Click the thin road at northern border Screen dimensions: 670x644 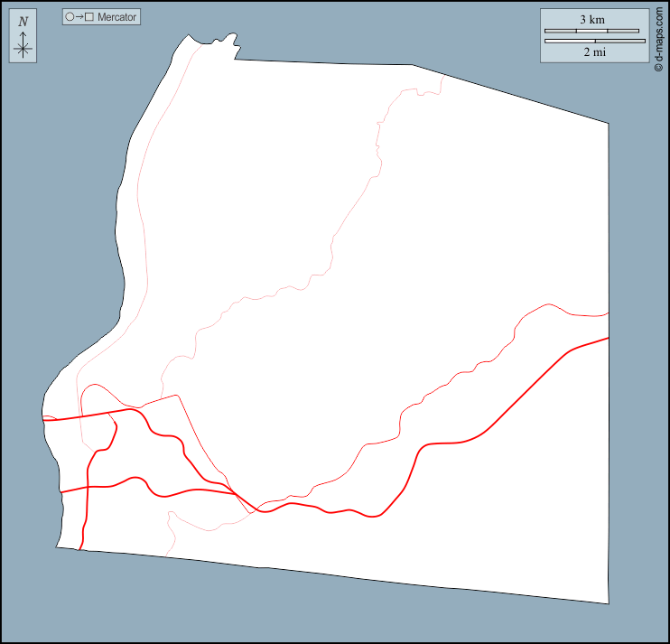click(x=442, y=79)
